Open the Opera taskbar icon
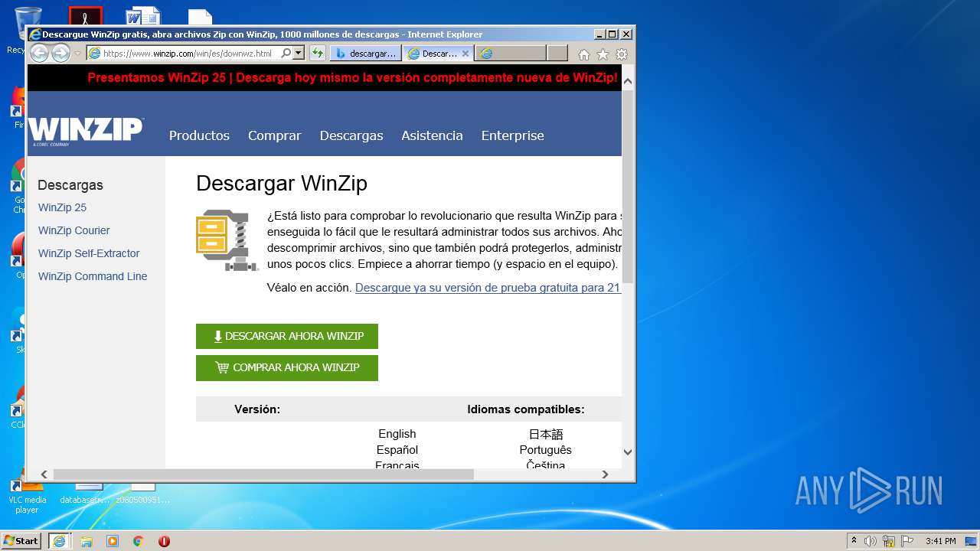The image size is (980, 551). [x=164, y=541]
